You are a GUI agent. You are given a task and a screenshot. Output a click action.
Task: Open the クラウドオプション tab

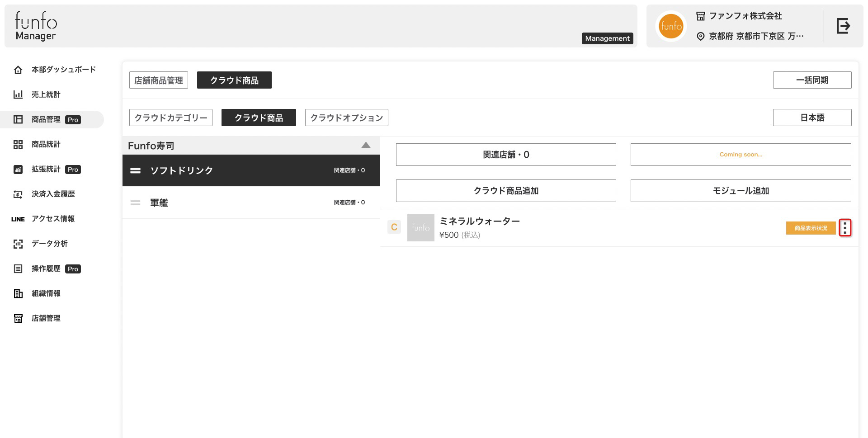tap(347, 118)
